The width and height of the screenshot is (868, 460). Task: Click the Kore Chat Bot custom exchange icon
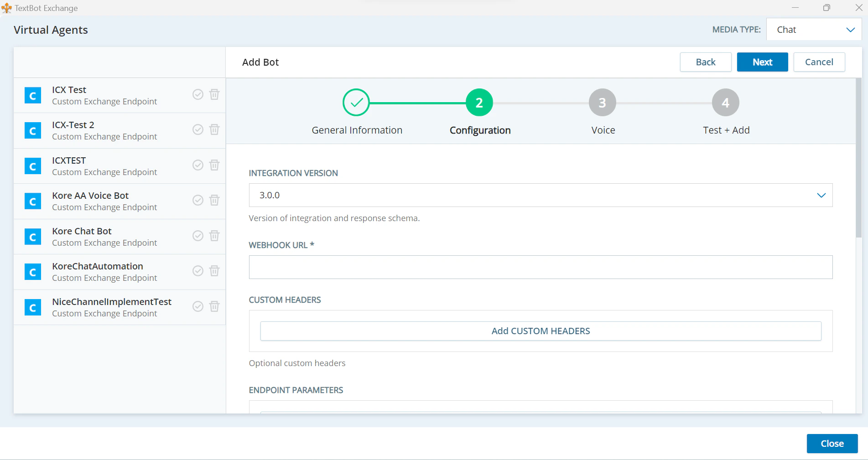32,237
